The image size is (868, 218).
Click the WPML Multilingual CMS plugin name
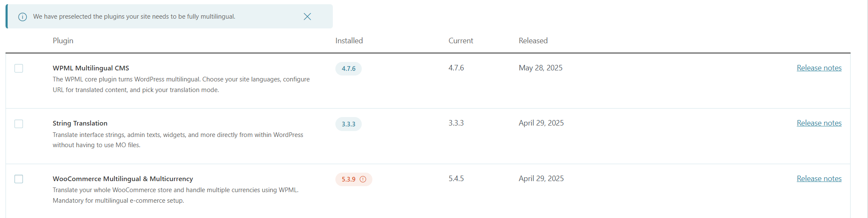tap(91, 68)
